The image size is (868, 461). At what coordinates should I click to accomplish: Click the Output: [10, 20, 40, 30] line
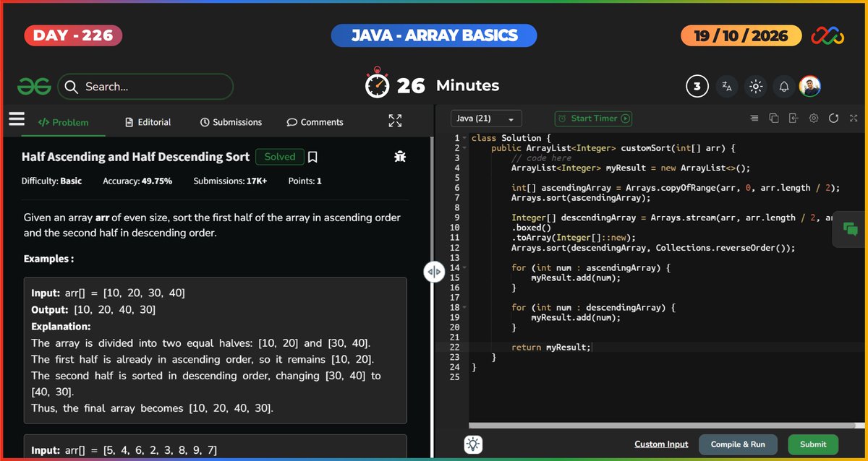pyautogui.click(x=93, y=309)
